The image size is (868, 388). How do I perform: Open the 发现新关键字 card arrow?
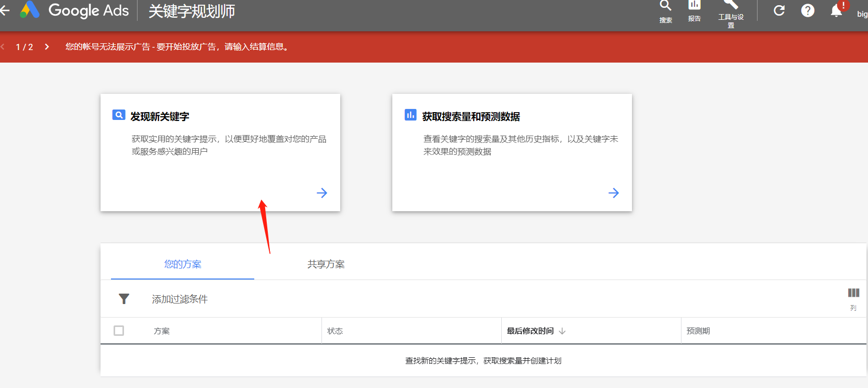[322, 193]
